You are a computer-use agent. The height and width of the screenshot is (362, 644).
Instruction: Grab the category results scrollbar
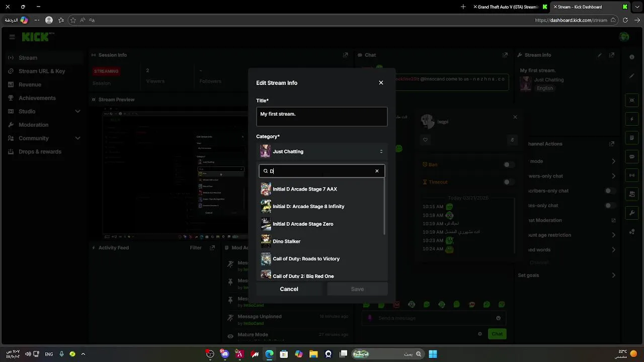tap(385, 207)
